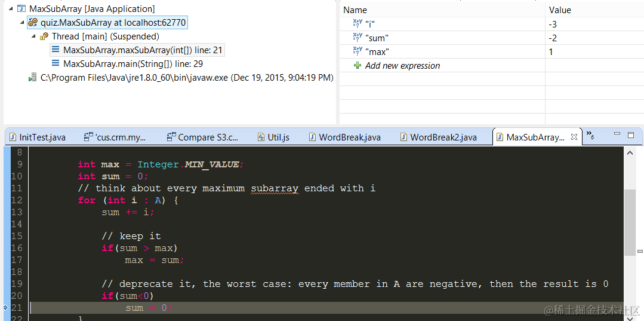Screen dimensions: 644x321
Task: Click the Java Application launch icon
Action: coord(20,8)
